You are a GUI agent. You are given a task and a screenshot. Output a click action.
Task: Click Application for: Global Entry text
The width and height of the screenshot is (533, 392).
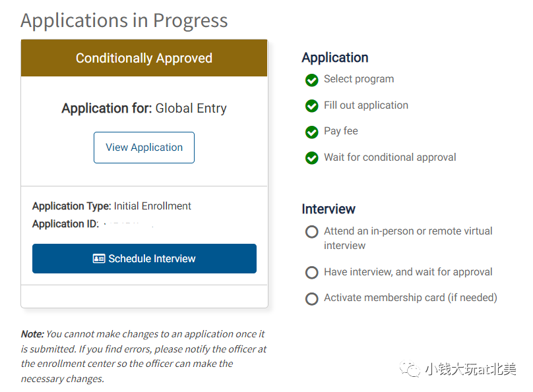click(x=144, y=108)
